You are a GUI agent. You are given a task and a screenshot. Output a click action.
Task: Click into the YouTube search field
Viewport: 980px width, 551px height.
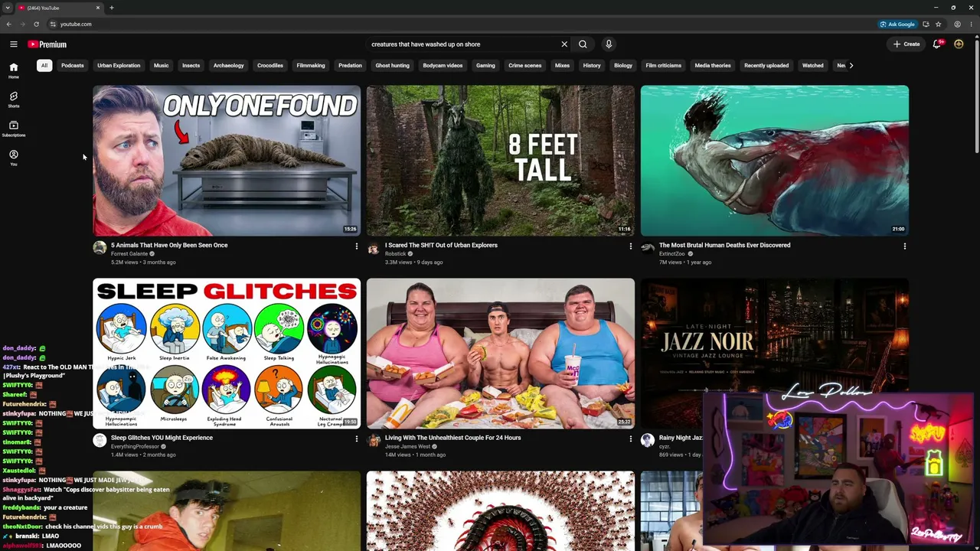point(463,44)
